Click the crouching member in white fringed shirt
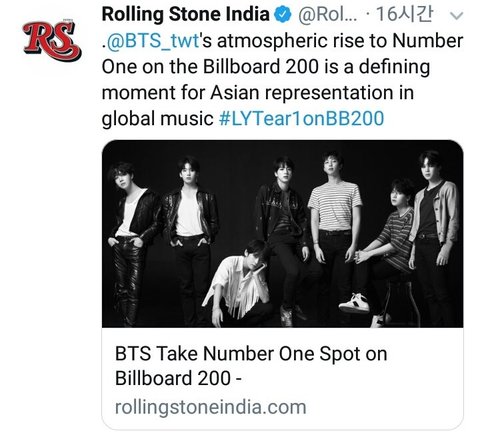The image size is (480, 439). (x=239, y=283)
